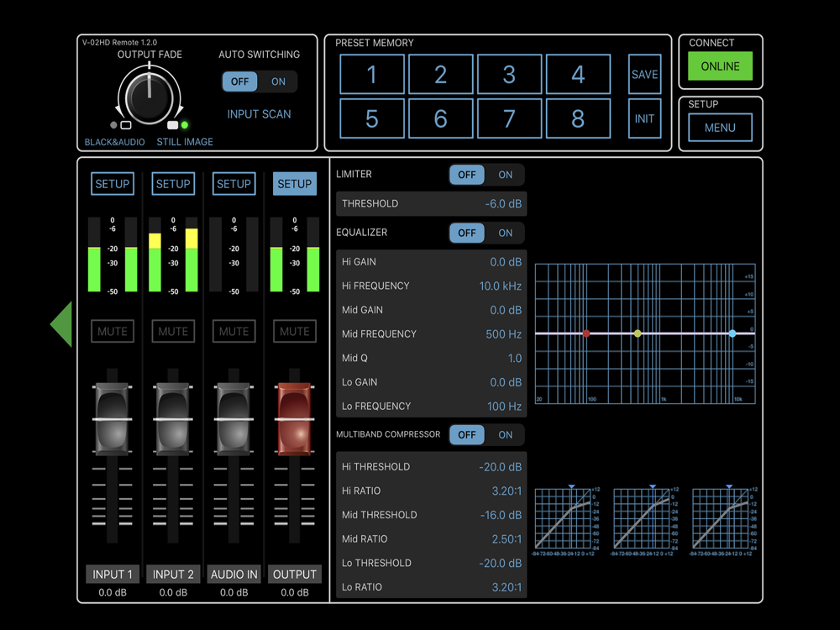Open the Mid RATIO 2.50:1 value
The image size is (840, 630).
(506, 538)
